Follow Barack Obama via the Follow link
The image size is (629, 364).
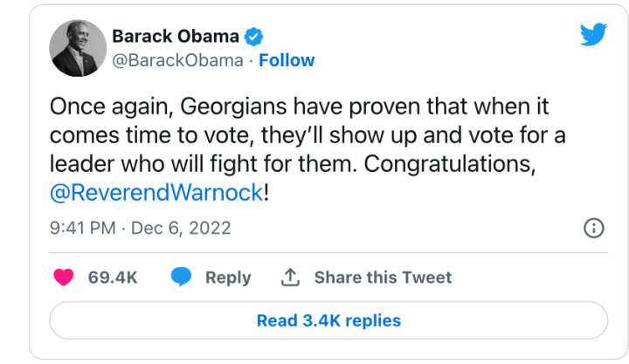pyautogui.click(x=287, y=60)
